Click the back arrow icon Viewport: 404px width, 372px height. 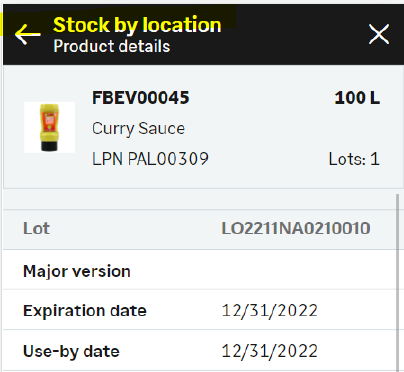(28, 34)
